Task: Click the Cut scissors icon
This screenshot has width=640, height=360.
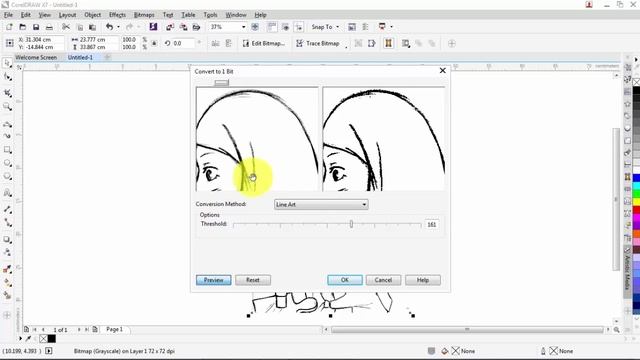Action: point(66,27)
